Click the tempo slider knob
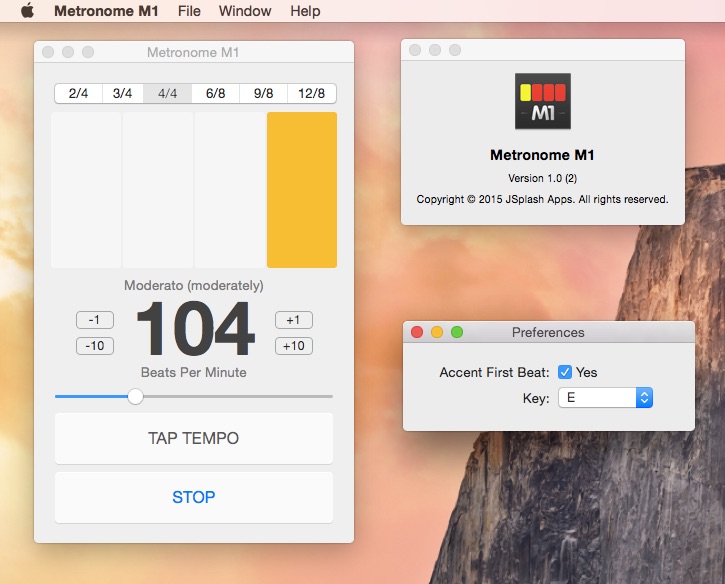 click(x=135, y=396)
